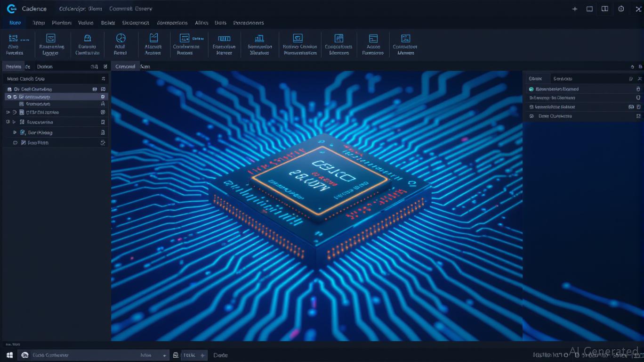
Task: Open the ribbon tool with the pie chart icon
Action: (x=121, y=38)
